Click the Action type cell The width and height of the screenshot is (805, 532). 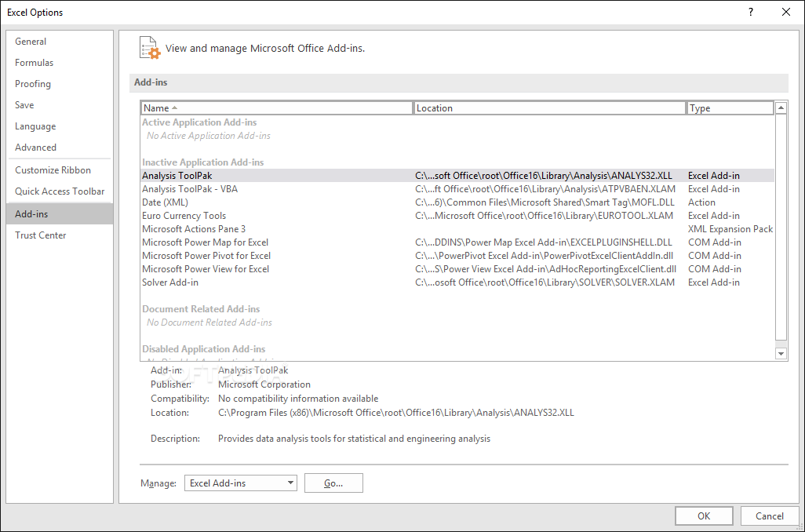[x=701, y=202]
